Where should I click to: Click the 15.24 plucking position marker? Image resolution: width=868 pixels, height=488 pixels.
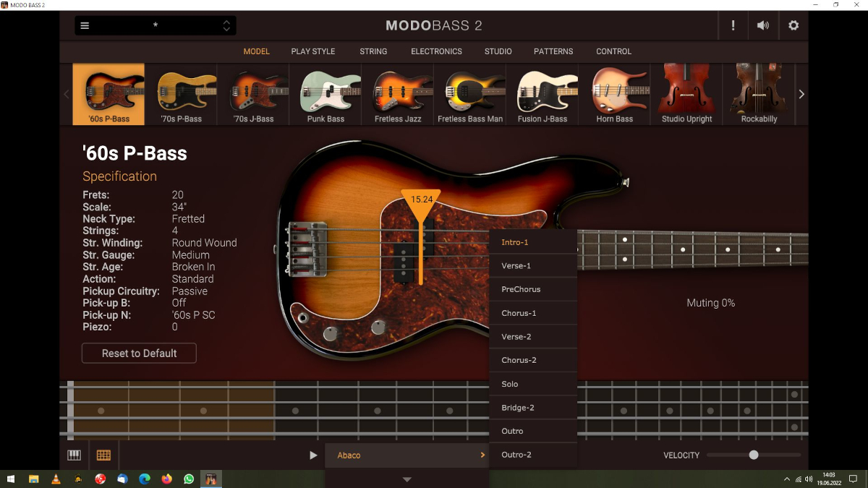click(x=421, y=205)
